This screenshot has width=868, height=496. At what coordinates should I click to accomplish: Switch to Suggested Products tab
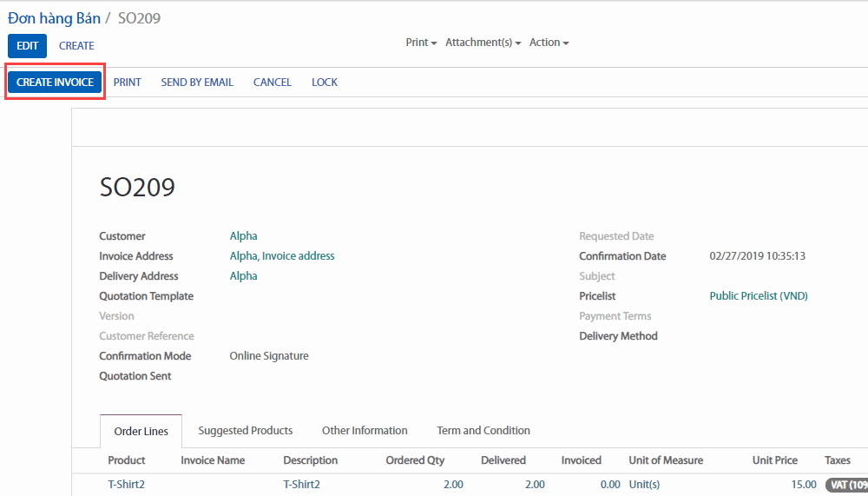tap(245, 431)
